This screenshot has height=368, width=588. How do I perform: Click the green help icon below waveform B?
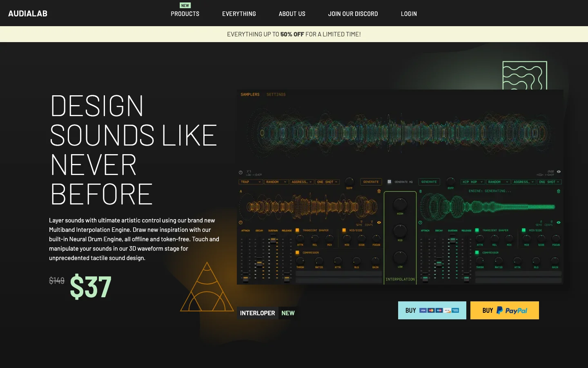click(420, 222)
